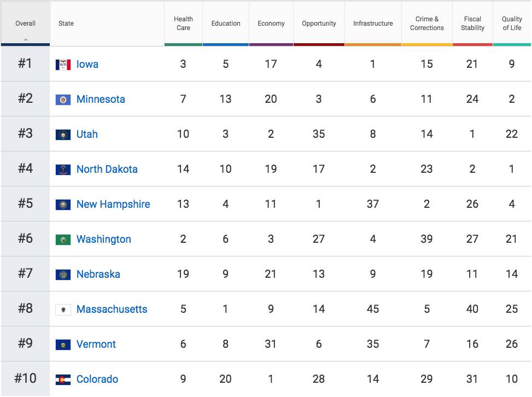Click the Minnesota state flag icon
The height and width of the screenshot is (397, 532).
(63, 100)
